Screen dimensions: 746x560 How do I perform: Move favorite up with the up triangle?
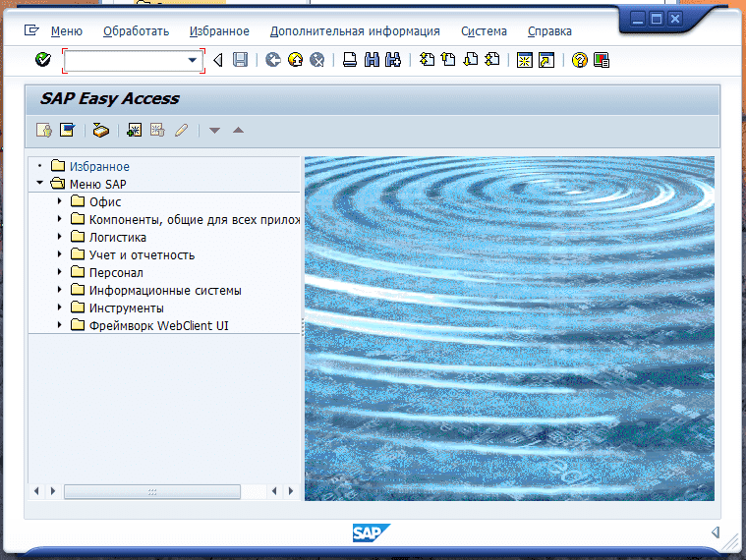[239, 130]
